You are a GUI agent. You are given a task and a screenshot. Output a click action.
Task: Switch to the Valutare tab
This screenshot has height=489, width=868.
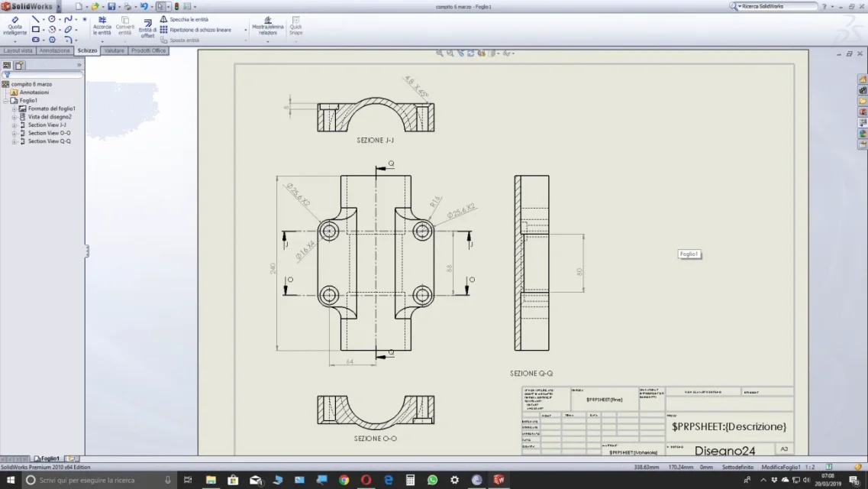pyautogui.click(x=114, y=50)
